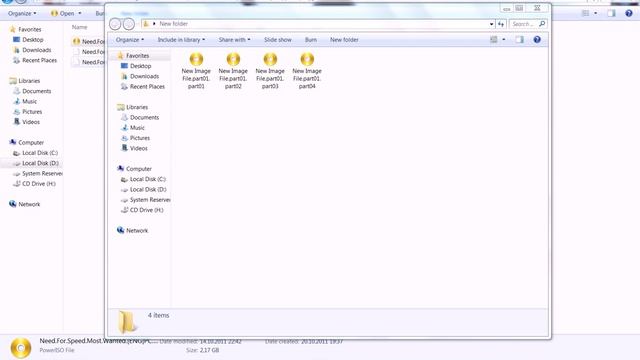Click the refresh button beside address bar
Screen dimensions: 640x360
click(x=501, y=24)
